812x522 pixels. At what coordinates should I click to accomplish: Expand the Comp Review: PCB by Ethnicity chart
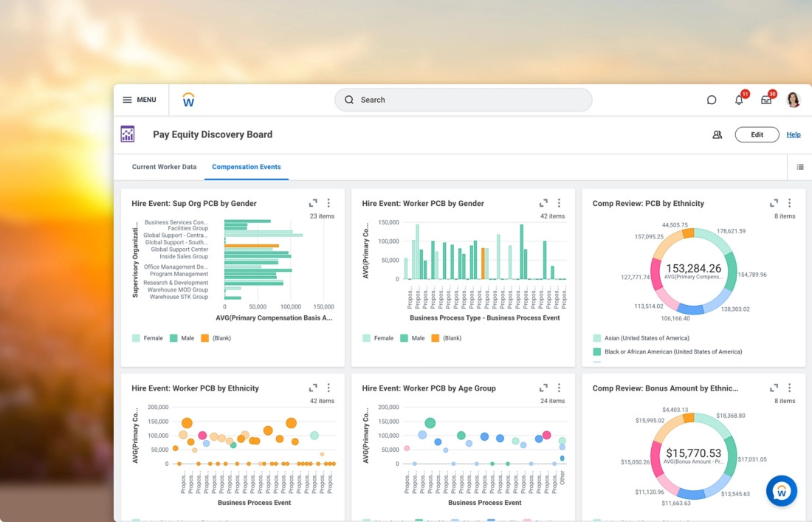pyautogui.click(x=773, y=202)
